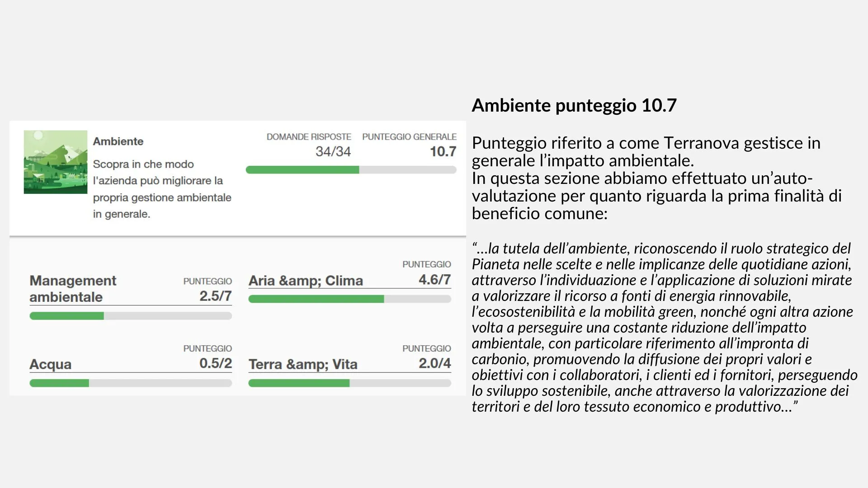Select the Ambiente card heading

click(x=118, y=141)
